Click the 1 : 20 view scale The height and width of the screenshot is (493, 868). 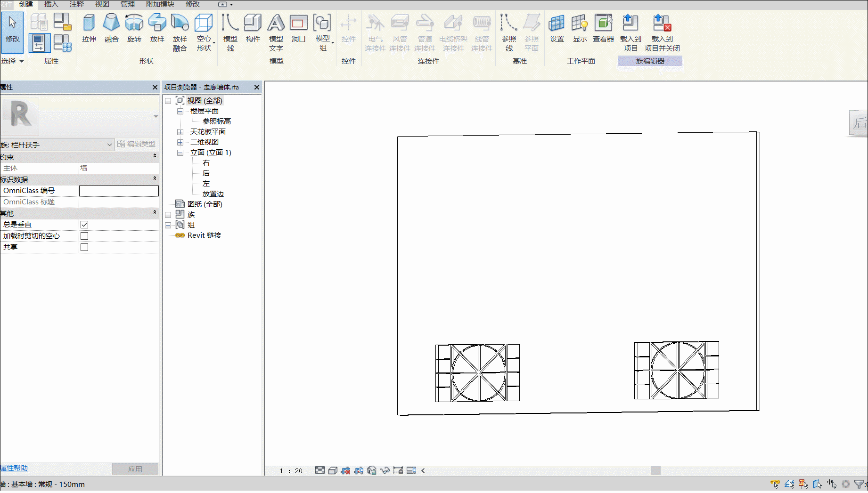(291, 471)
